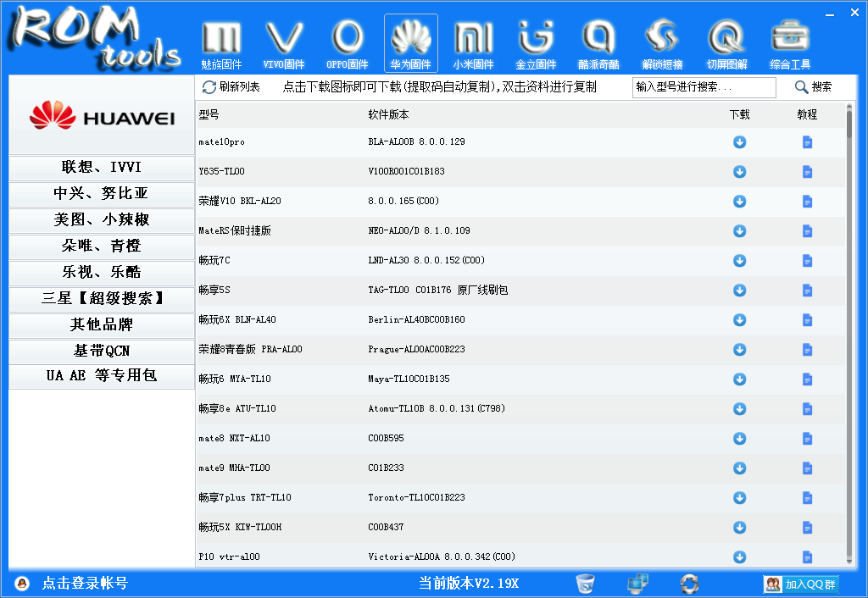Screen dimensions: 868x598
Task: Download the 畅玩6 MYA-TL10 firmware
Action: click(739, 379)
